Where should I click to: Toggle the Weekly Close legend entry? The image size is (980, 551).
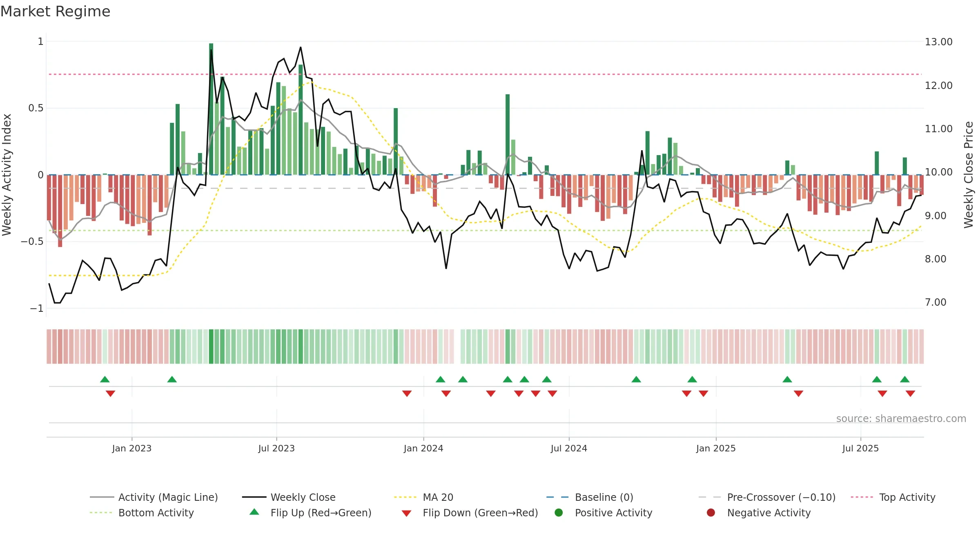[289, 497]
